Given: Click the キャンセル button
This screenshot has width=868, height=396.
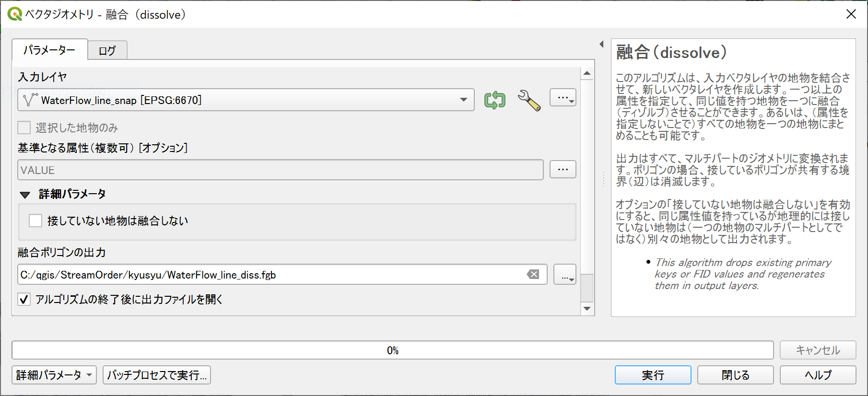Looking at the screenshot, I should (818, 350).
